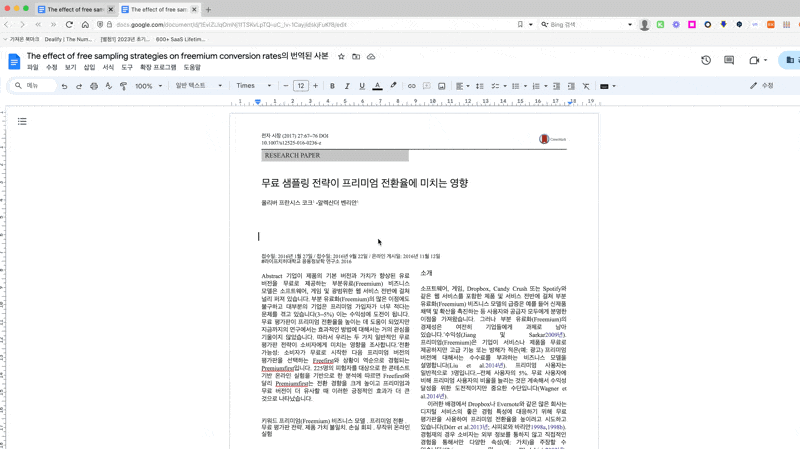Toggle the bulleted list

516,86
